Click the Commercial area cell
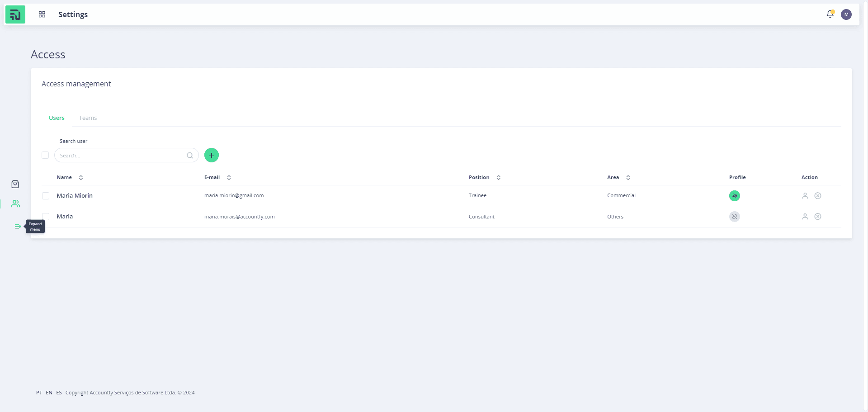Screen dimensions: 868x412 click(x=622, y=196)
